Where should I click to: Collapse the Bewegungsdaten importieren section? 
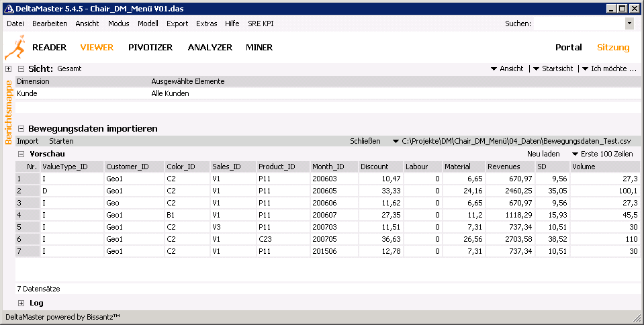click(21, 128)
